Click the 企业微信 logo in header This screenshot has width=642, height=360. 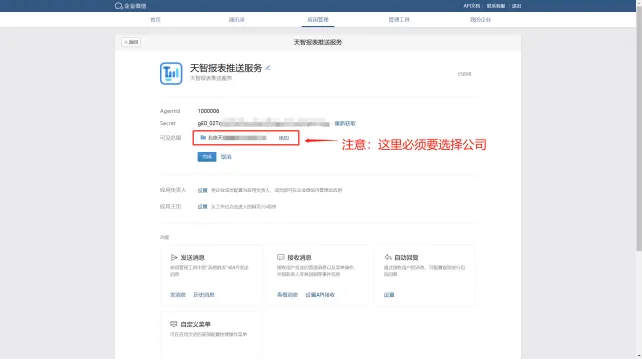[x=130, y=6]
